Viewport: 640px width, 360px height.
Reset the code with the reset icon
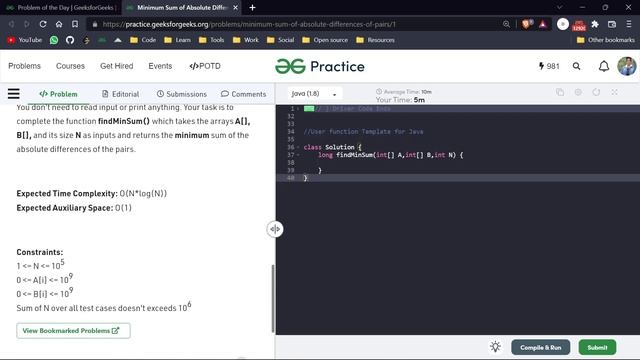(596, 93)
